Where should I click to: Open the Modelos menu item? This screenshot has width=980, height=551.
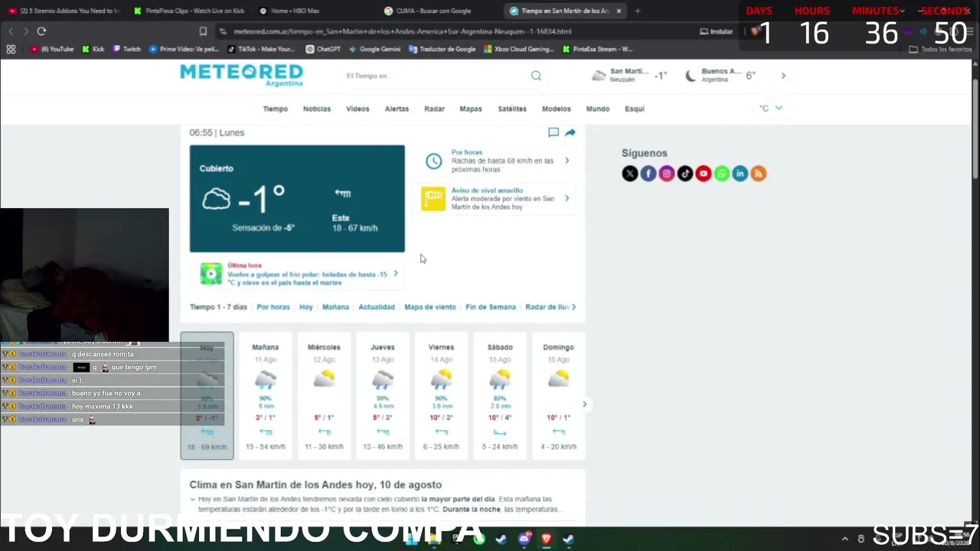click(557, 109)
